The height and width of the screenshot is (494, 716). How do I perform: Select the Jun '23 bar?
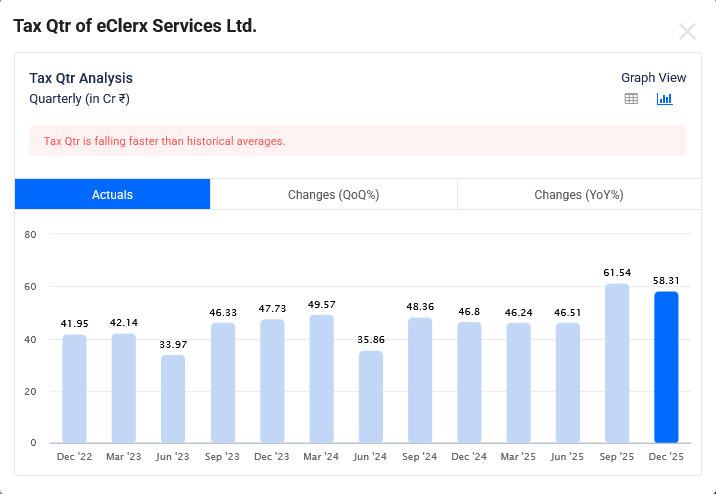pyautogui.click(x=173, y=399)
